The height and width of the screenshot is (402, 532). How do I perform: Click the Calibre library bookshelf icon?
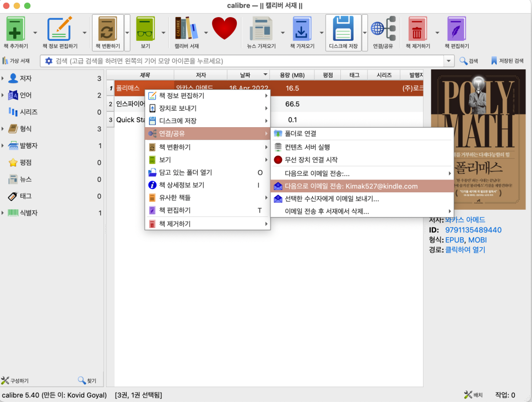pos(186,29)
